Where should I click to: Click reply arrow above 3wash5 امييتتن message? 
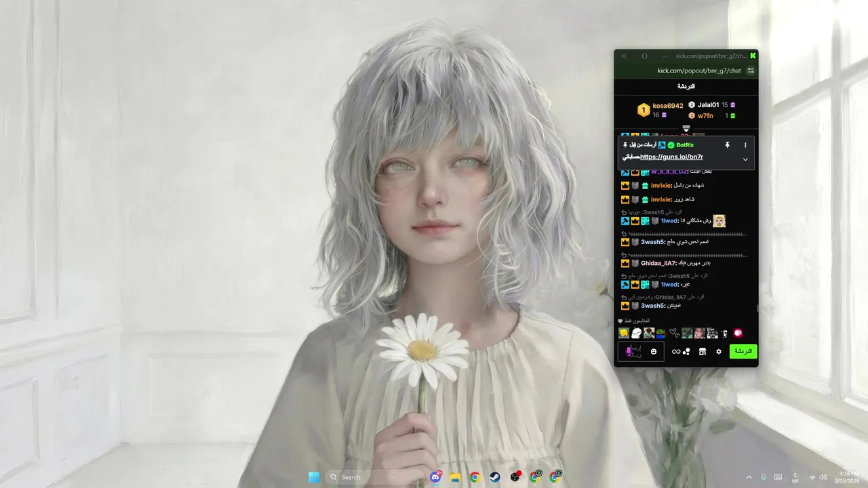pyautogui.click(x=624, y=297)
